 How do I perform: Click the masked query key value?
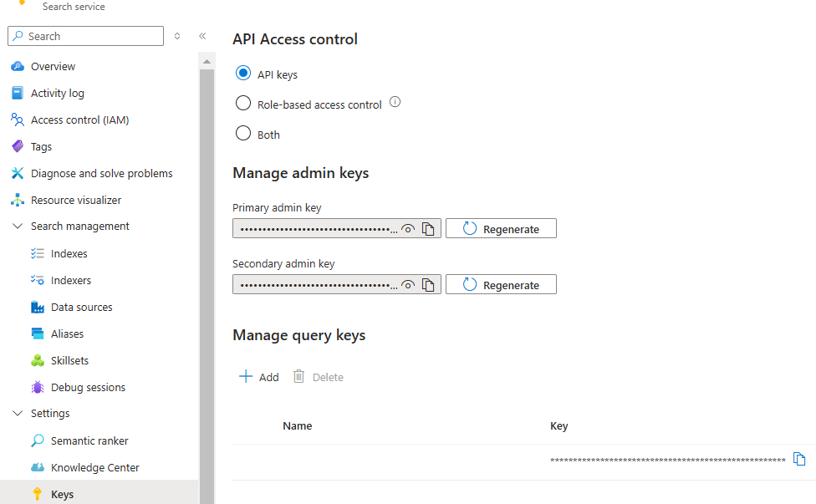pyautogui.click(x=668, y=460)
